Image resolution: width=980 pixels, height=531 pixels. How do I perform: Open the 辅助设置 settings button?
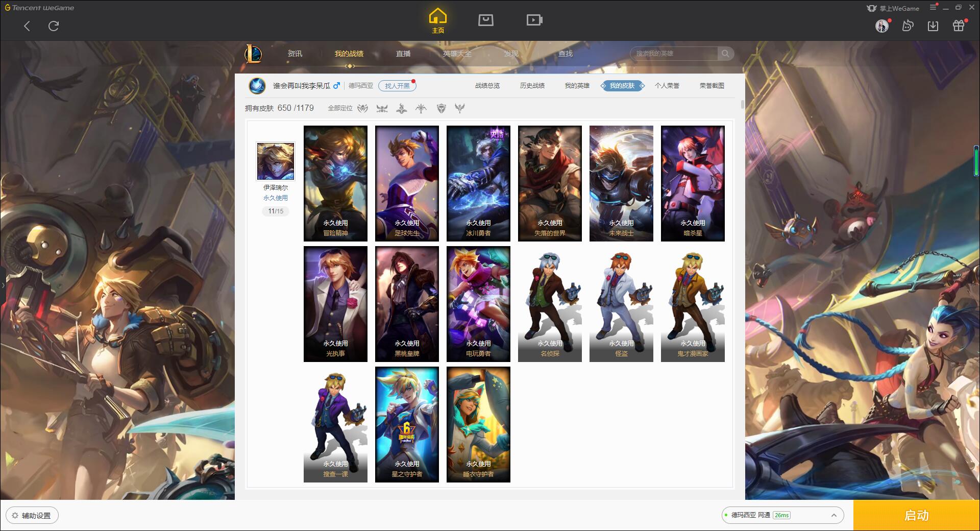pos(32,516)
